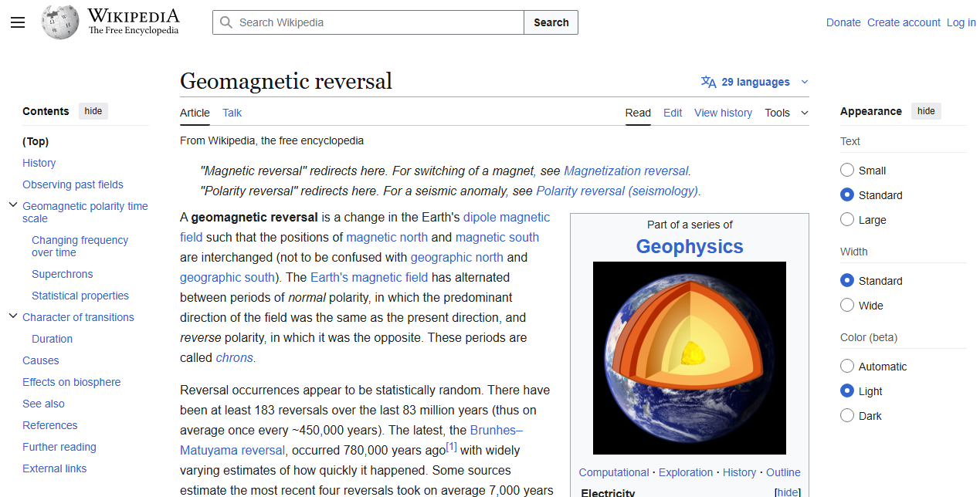Viewport: 980px width, 497px height.
Task: Open Exploration link in infobox
Action: (686, 472)
